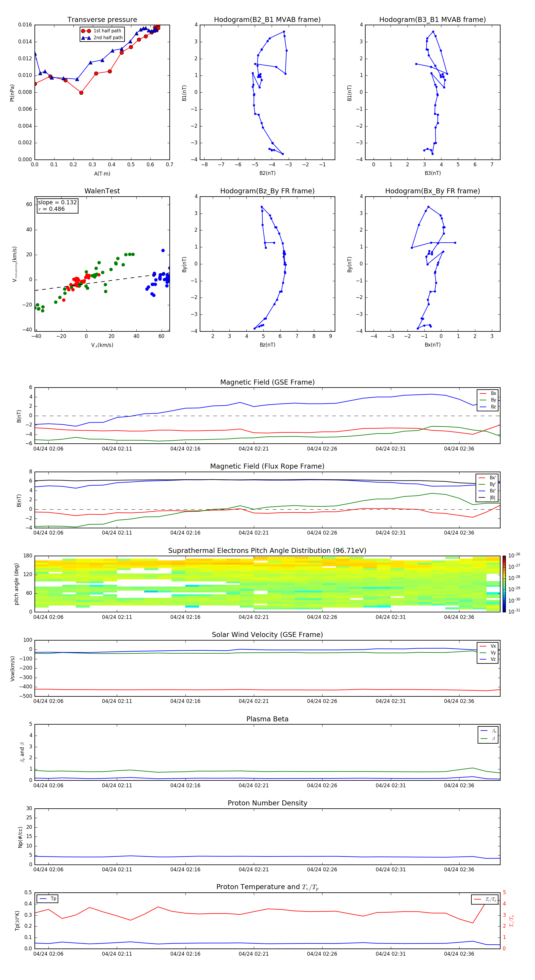The image size is (535, 980).
Task: Select the Vz entry in the velocity legend
Action: click(x=488, y=659)
